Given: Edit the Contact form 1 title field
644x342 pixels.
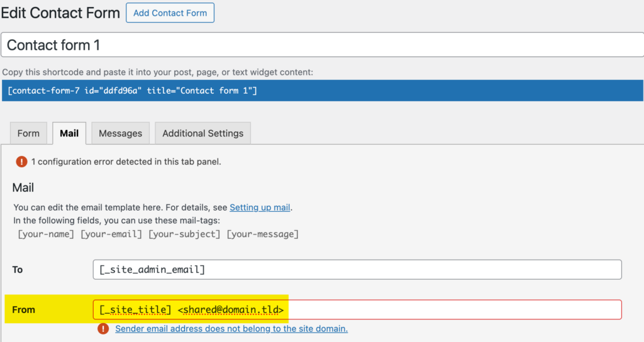Looking at the screenshot, I should click(323, 45).
